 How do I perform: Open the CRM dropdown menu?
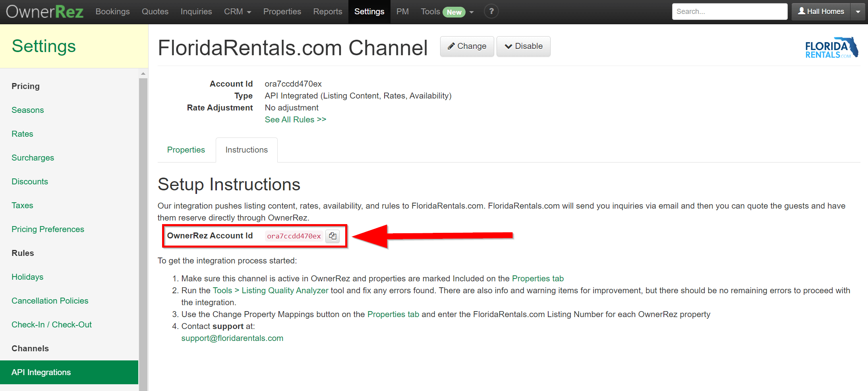(x=237, y=12)
